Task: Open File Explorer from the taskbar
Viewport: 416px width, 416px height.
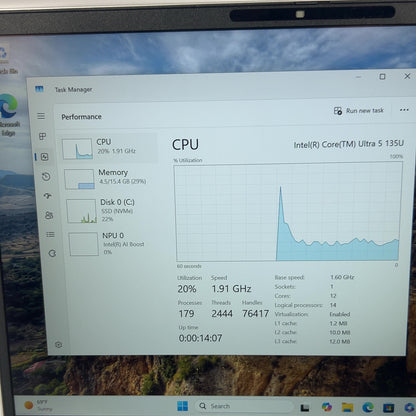Action: pyautogui.click(x=347, y=407)
